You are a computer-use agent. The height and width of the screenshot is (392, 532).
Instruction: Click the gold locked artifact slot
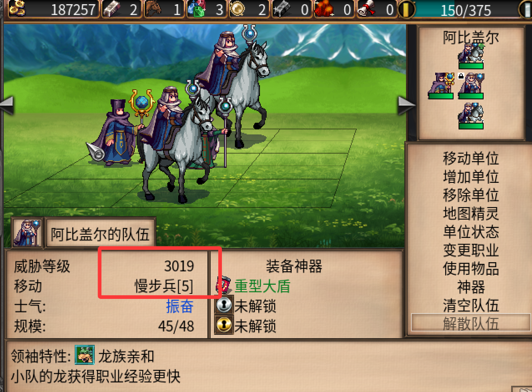pyautogui.click(x=224, y=325)
